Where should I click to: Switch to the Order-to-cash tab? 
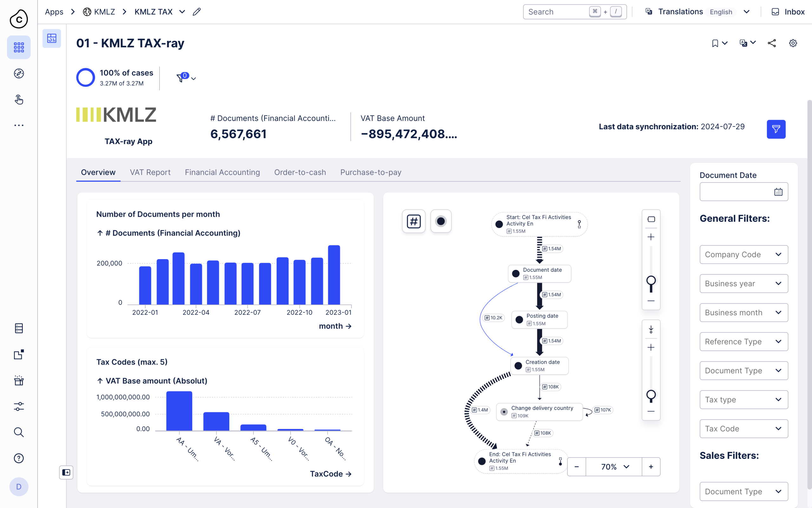[x=300, y=172]
